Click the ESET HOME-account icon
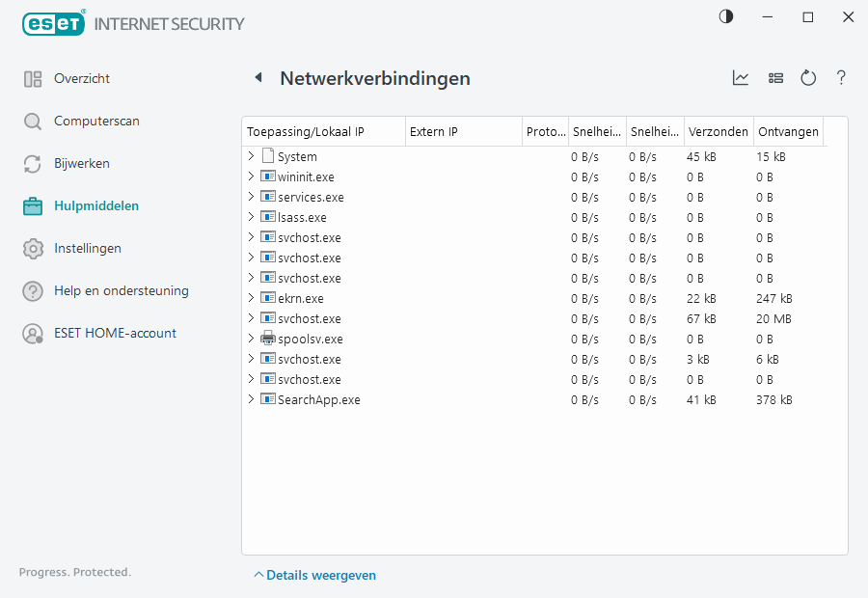The height and width of the screenshot is (598, 868). click(33, 333)
